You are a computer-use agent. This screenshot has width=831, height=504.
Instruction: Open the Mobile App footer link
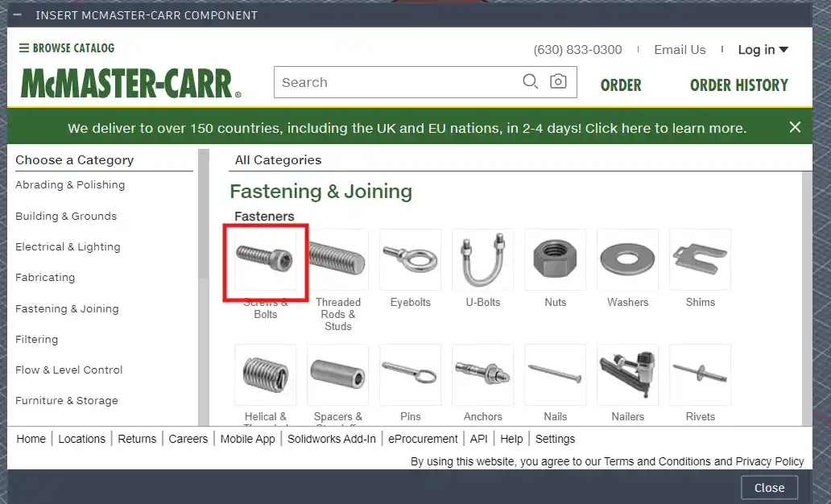pos(247,439)
